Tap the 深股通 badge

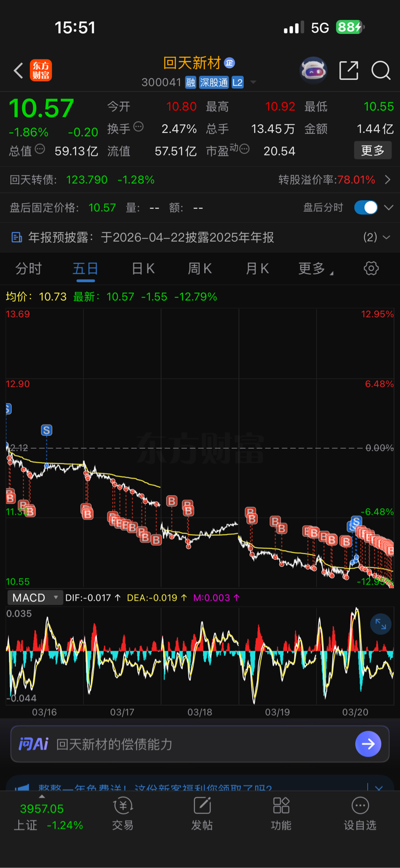click(214, 82)
